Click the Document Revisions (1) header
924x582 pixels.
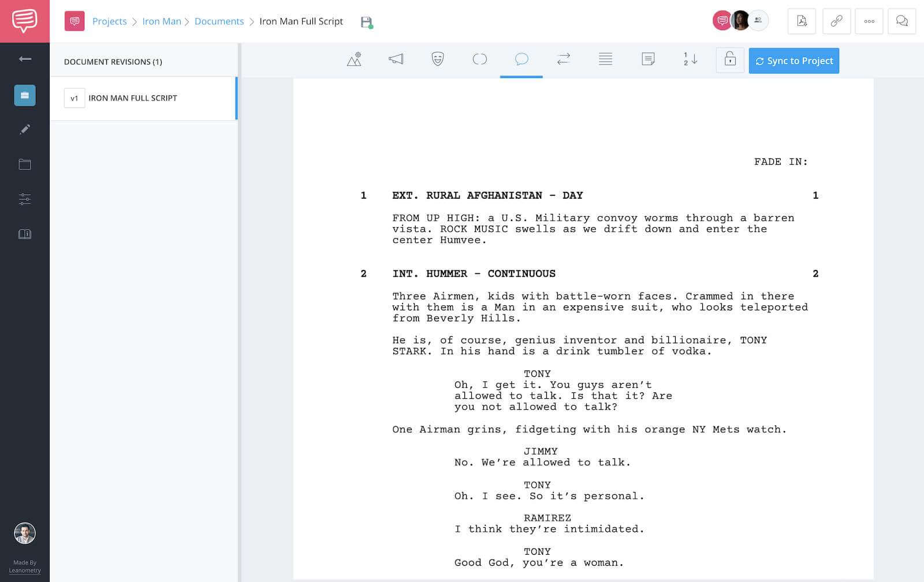113,62
